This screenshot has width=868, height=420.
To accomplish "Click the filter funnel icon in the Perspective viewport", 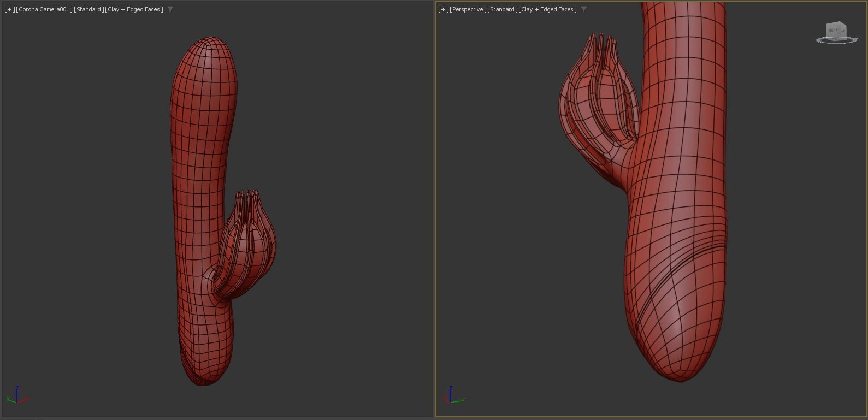I will tap(584, 9).
